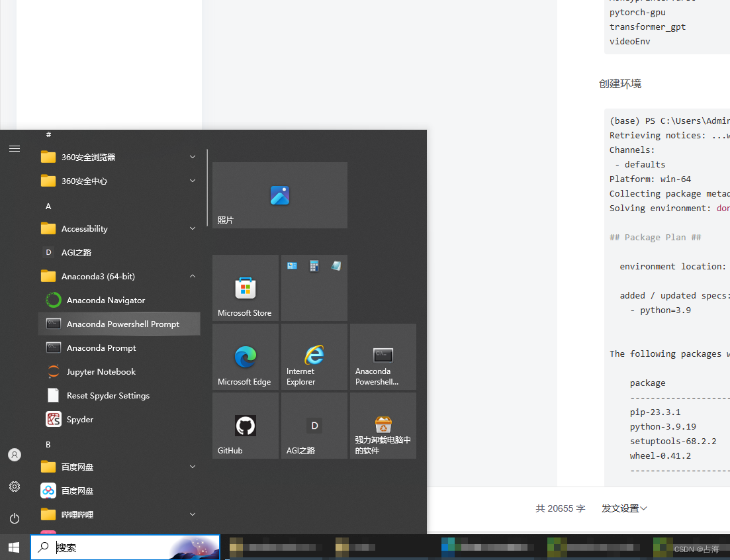Click the taskbar search box
The width and height of the screenshot is (730, 560).
125,547
